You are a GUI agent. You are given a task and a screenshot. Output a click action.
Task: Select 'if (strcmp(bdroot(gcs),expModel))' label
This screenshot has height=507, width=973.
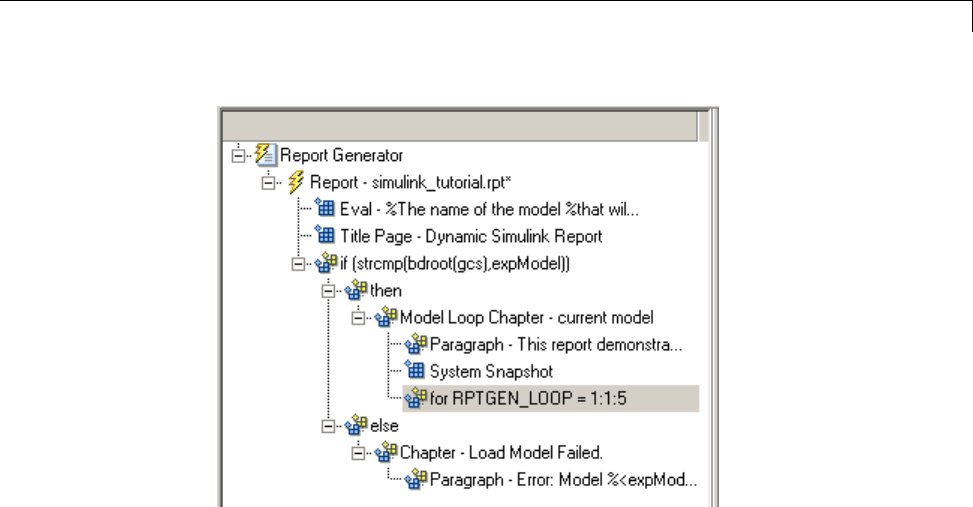[455, 264]
